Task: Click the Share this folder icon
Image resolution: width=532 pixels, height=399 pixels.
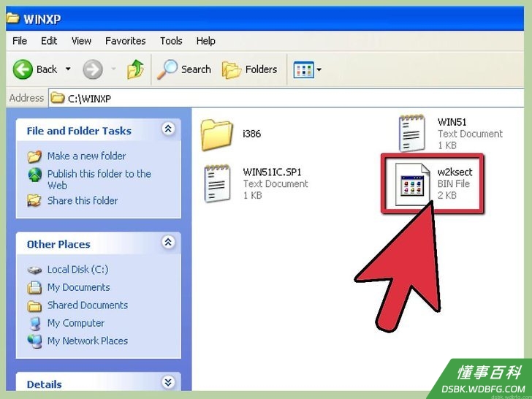Action: point(34,200)
